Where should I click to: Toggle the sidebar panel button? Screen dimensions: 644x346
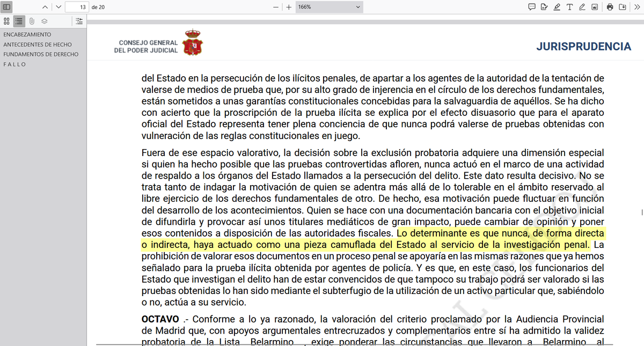pyautogui.click(x=7, y=7)
